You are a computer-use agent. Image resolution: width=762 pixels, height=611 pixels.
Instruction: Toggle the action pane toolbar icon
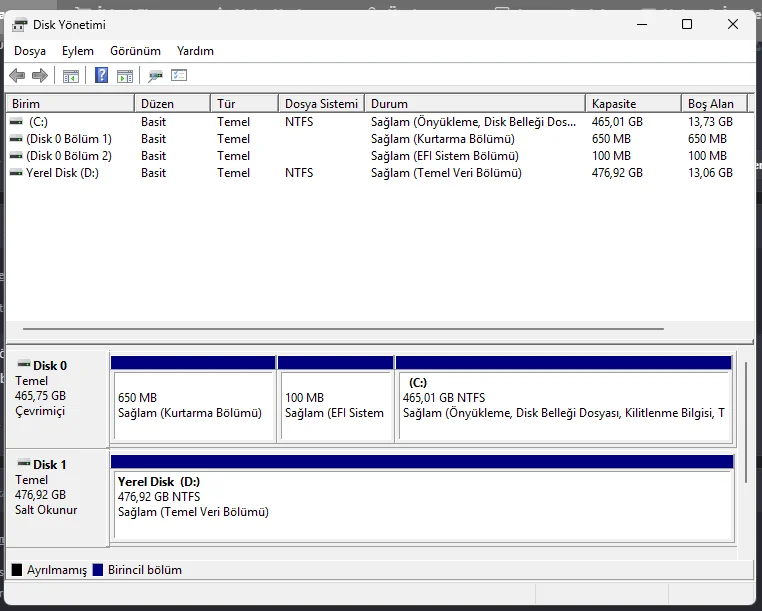(x=125, y=76)
